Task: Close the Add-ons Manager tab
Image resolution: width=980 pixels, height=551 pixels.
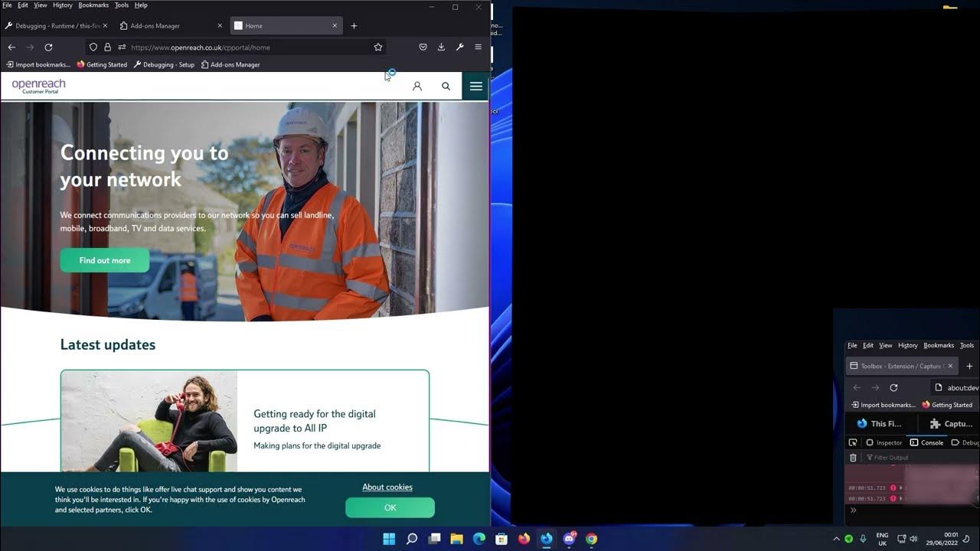Action: (x=220, y=26)
